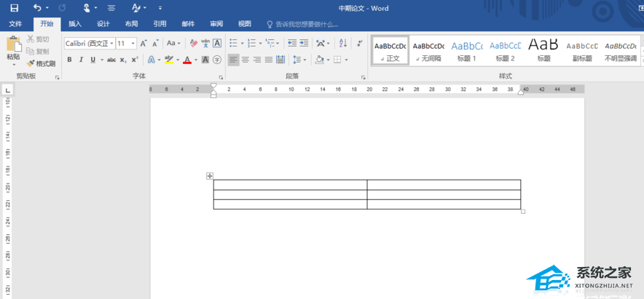
Task: Click the table move handle icon
Action: (209, 176)
